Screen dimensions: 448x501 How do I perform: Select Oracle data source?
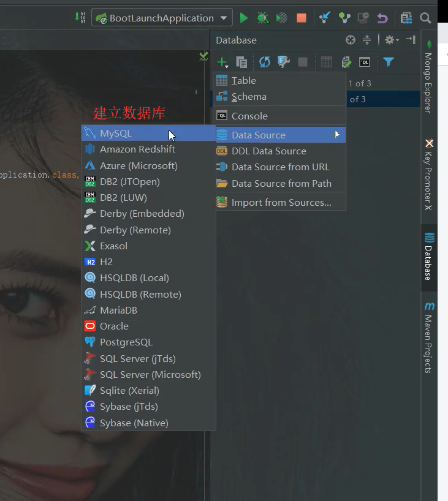pos(149,326)
